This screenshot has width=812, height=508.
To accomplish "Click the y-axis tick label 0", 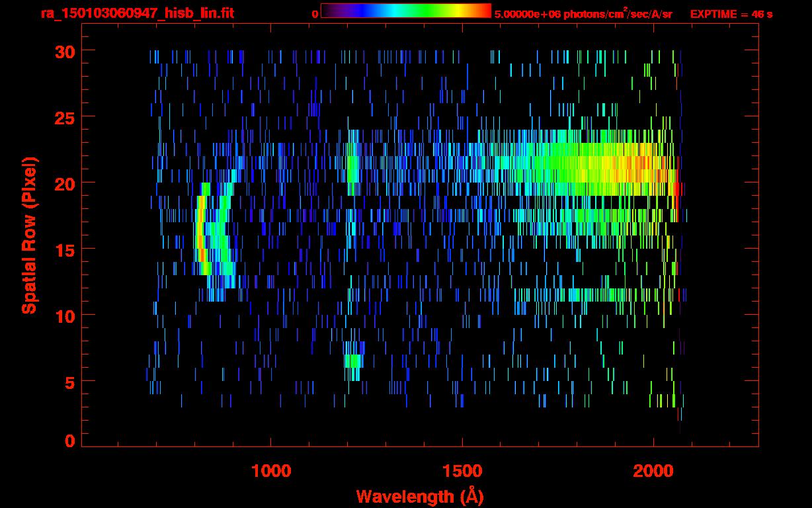I will coord(70,441).
